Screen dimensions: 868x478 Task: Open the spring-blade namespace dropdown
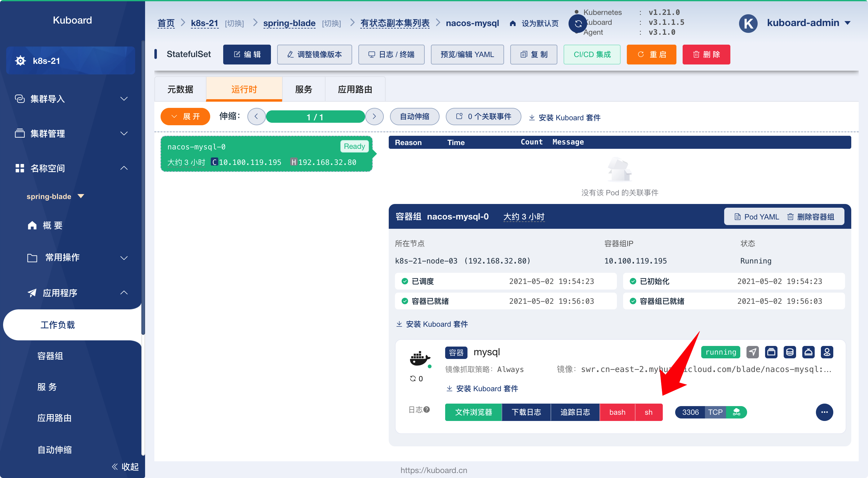click(x=55, y=196)
